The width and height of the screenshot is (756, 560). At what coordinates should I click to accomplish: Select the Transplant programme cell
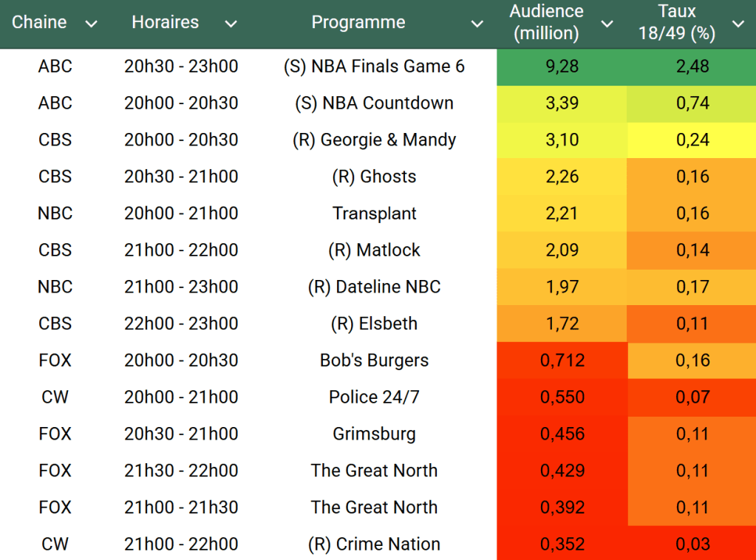point(374,214)
